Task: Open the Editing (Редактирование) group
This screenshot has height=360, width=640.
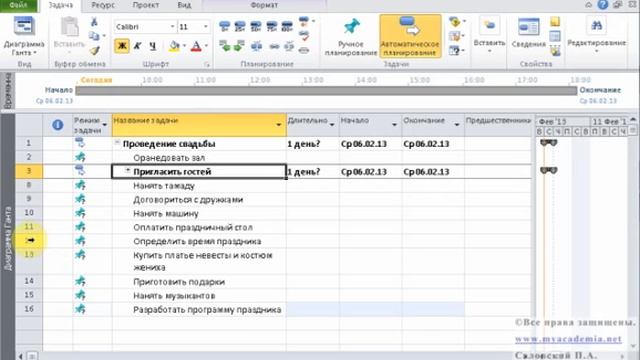Action: (x=596, y=36)
